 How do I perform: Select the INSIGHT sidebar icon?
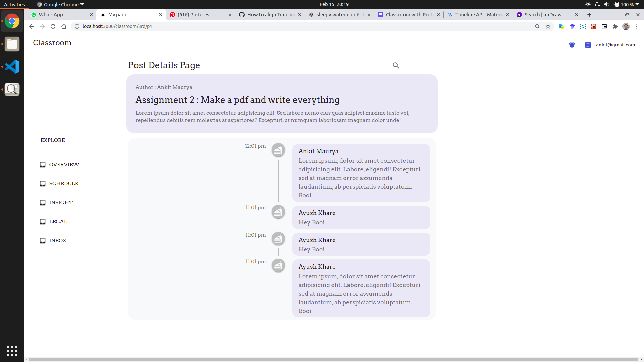pyautogui.click(x=42, y=202)
